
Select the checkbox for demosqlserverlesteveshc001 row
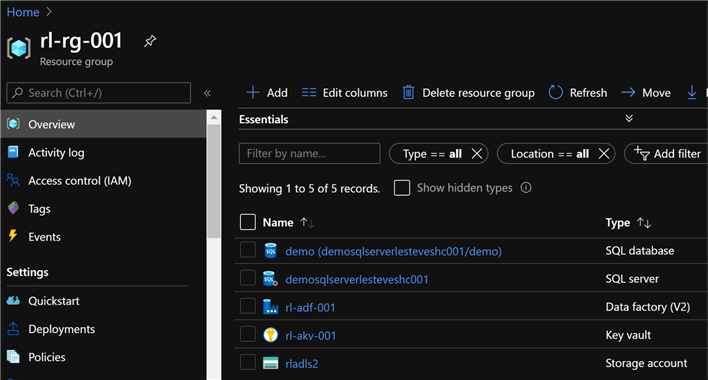pos(247,278)
